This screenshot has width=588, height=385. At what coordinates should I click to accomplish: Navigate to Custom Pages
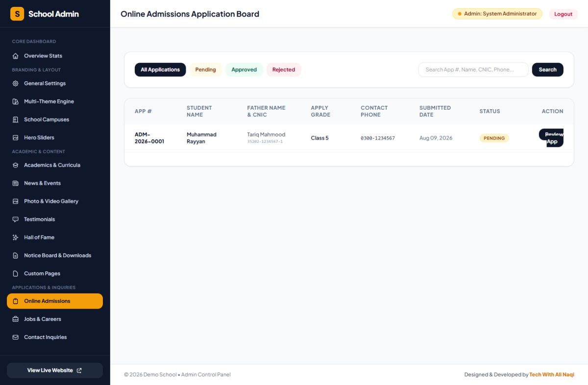[x=55, y=274]
